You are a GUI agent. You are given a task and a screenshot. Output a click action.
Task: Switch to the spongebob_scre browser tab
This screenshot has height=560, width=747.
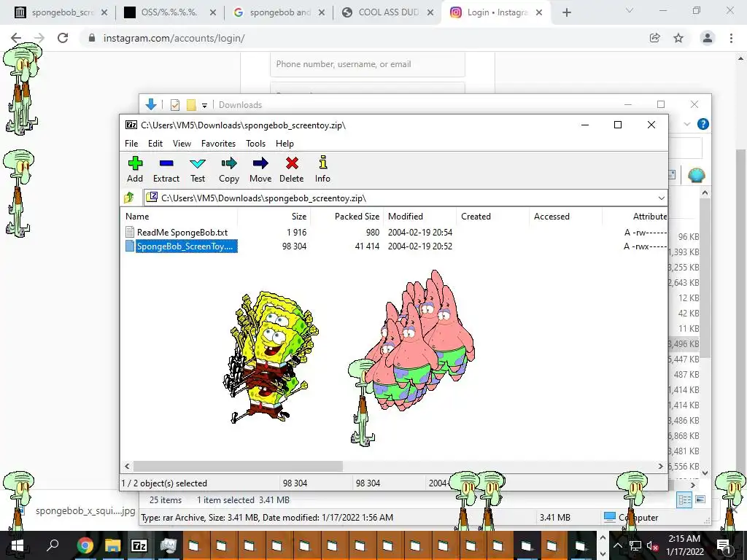(61, 12)
